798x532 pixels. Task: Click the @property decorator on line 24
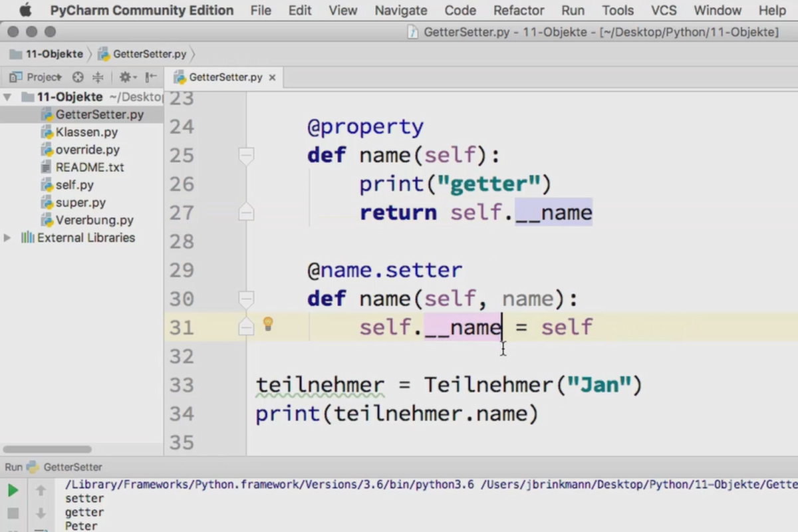click(x=365, y=127)
